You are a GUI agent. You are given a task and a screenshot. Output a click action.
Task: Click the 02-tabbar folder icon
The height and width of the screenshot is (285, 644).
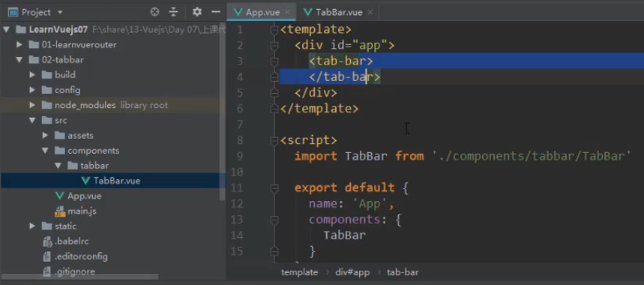click(34, 60)
